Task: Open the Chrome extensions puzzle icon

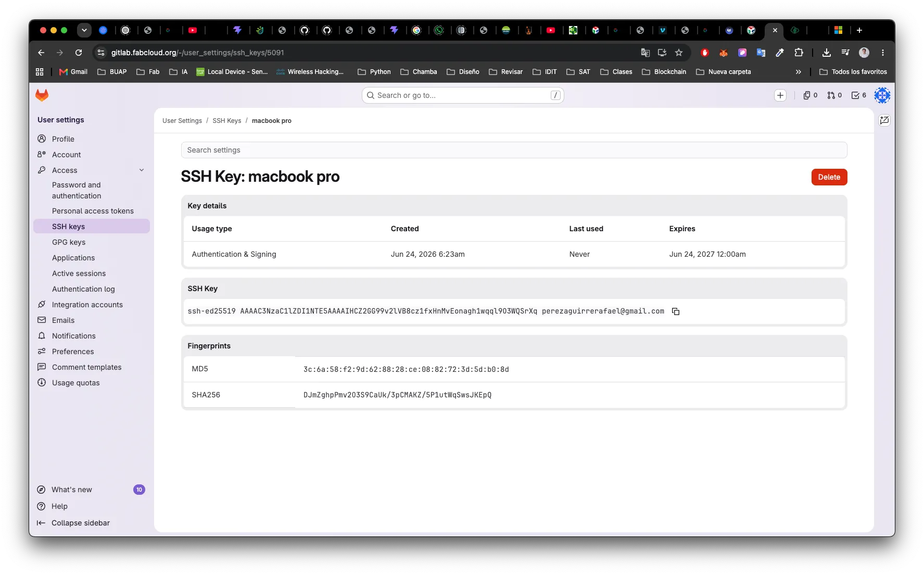Action: [799, 53]
